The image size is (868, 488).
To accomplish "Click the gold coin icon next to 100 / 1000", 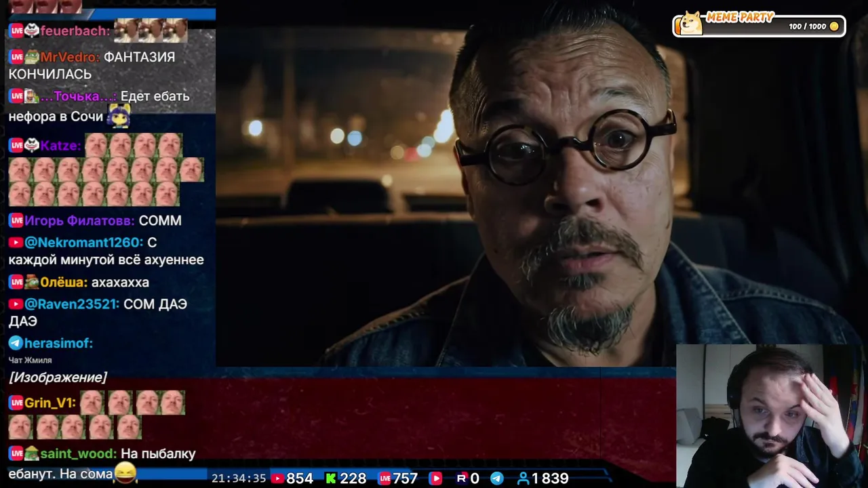I will pyautogui.click(x=834, y=26).
